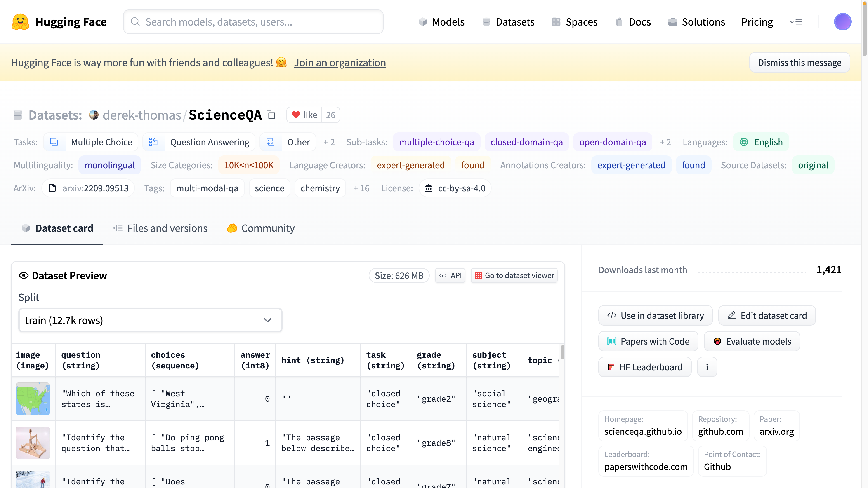This screenshot has height=488, width=868.
Task: Copy dataset name with clipboard icon
Action: pos(271,115)
